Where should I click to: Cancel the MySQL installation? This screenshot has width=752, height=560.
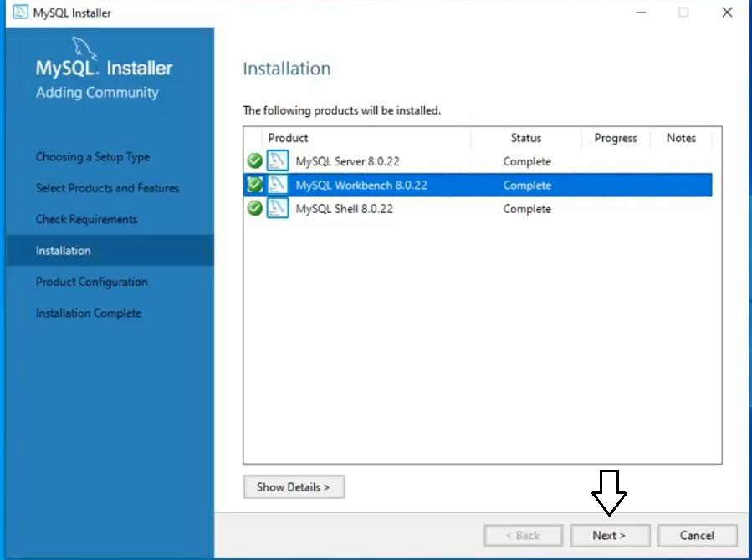[698, 536]
